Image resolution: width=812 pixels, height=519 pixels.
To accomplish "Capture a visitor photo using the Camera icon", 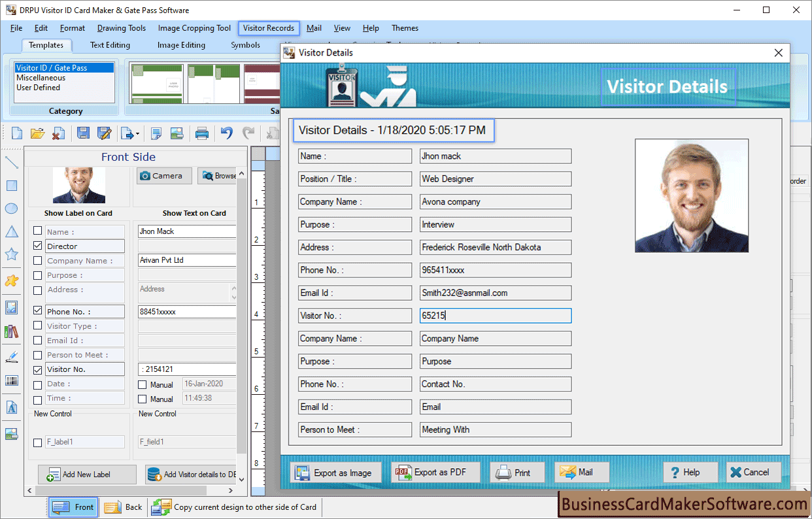I will coord(163,175).
